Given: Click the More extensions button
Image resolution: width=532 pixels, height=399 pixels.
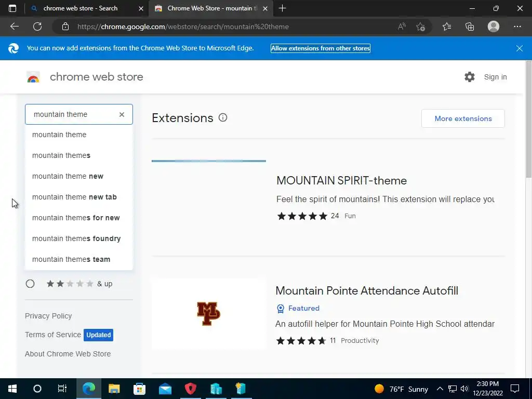Looking at the screenshot, I should [463, 118].
